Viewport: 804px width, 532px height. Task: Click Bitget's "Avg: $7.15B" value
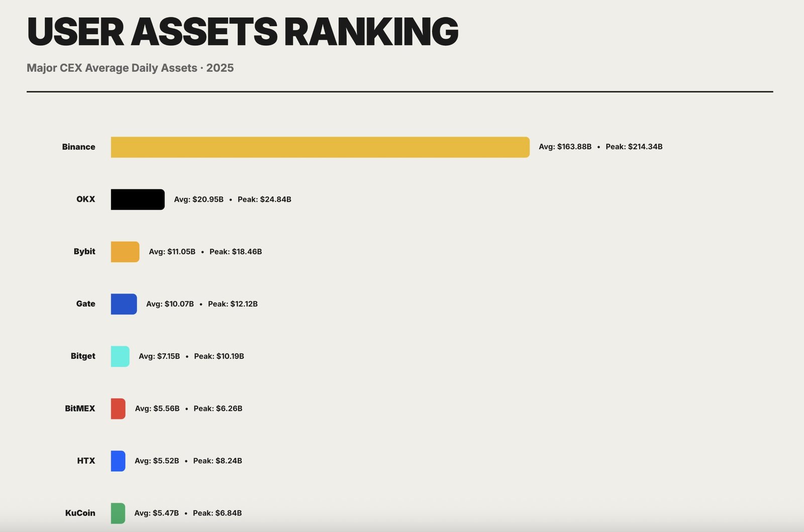pyautogui.click(x=159, y=356)
